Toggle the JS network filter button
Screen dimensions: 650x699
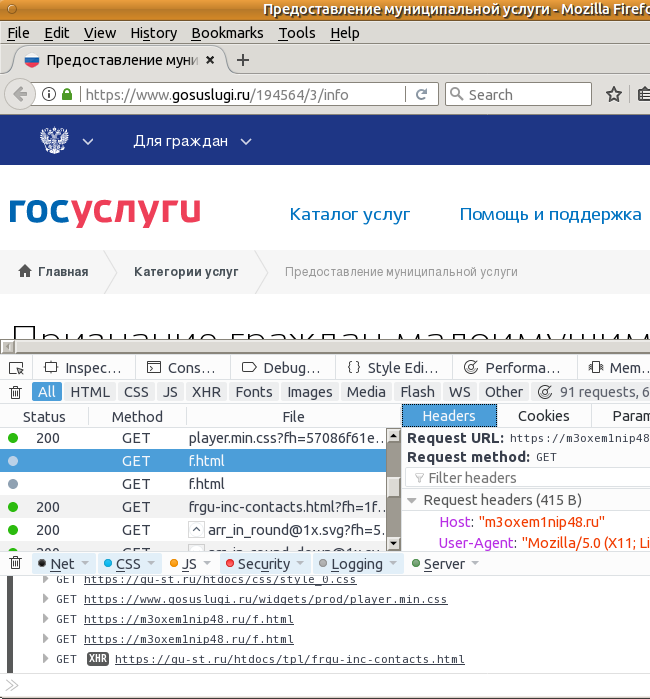(x=170, y=392)
